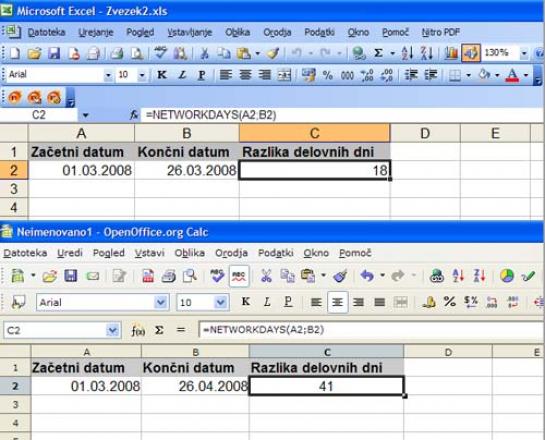Click Excel formula bar NETWORKDAYS input
545x440 pixels.
pyautogui.click(x=342, y=115)
